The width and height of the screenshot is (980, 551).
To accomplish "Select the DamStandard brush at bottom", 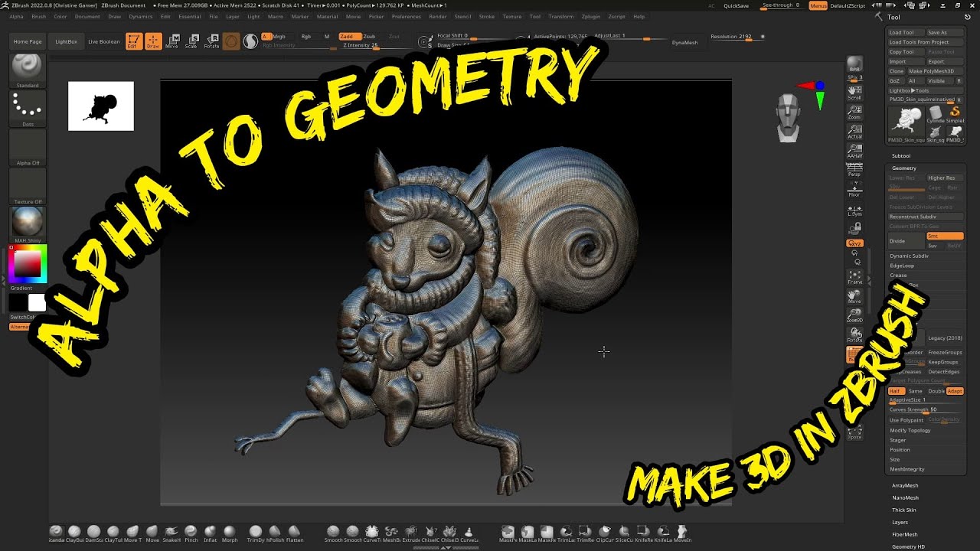I will tap(93, 533).
